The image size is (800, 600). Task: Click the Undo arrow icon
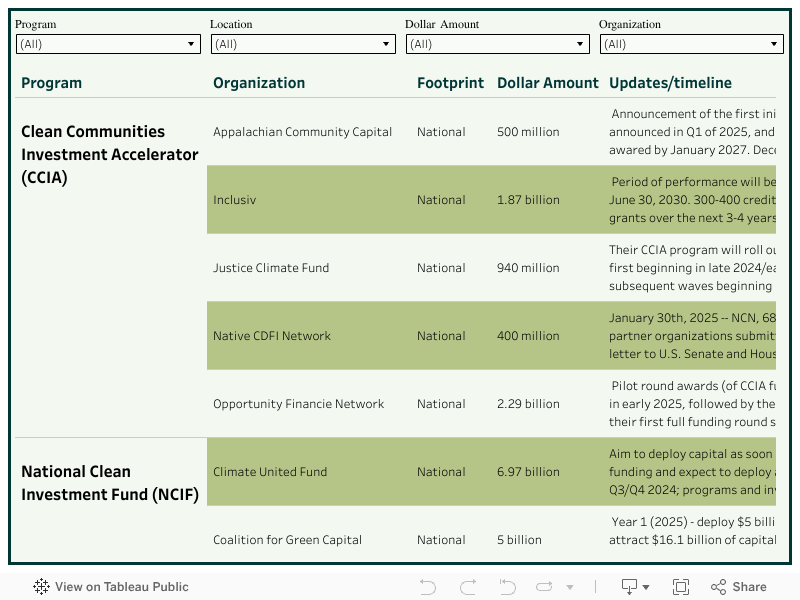click(x=428, y=587)
